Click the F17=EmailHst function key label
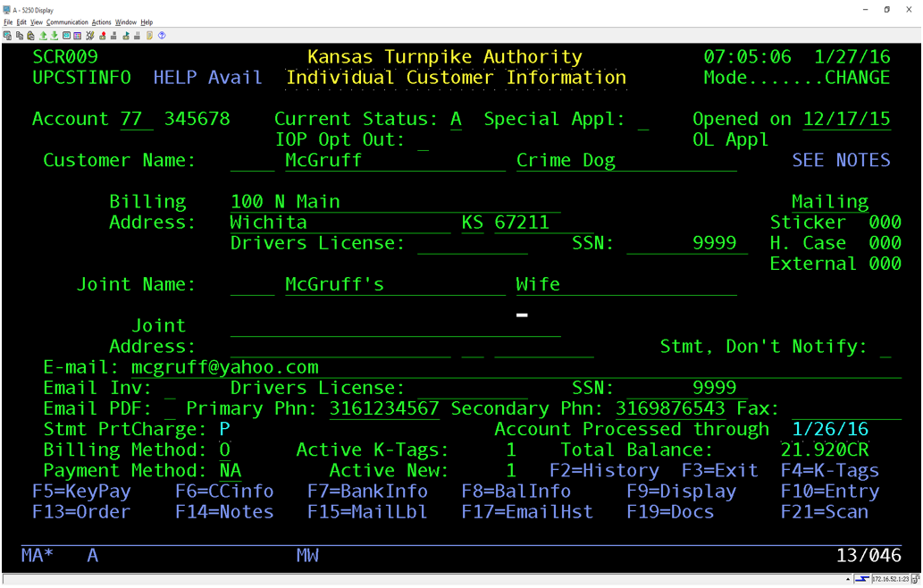This screenshot has height=588, width=923. [x=527, y=511]
